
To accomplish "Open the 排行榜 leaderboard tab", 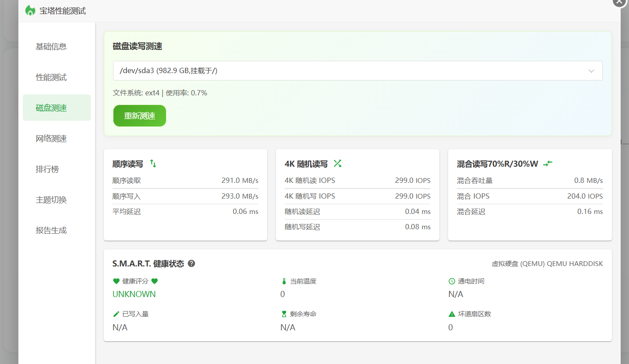I will pos(47,169).
